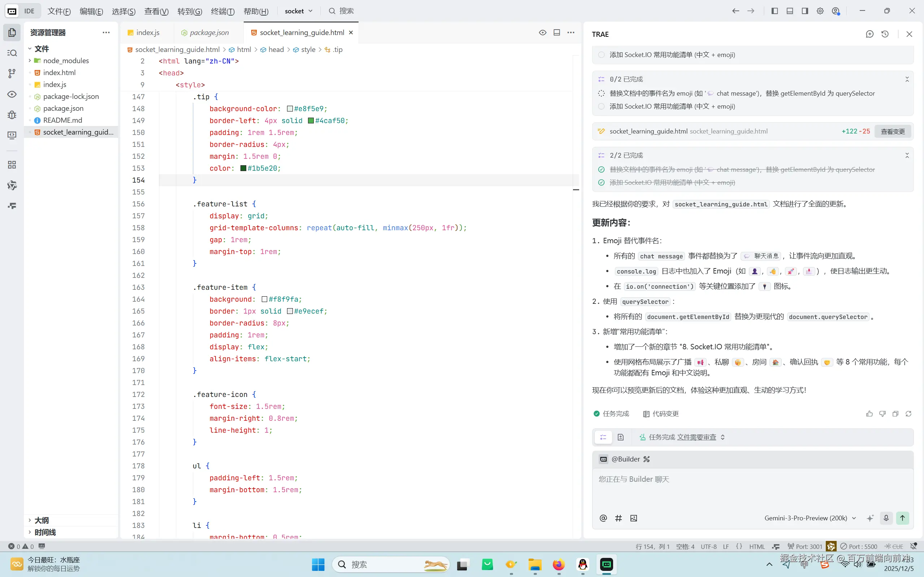Click the image attachment icon in chat
This screenshot has height=577, width=924.
[633, 518]
